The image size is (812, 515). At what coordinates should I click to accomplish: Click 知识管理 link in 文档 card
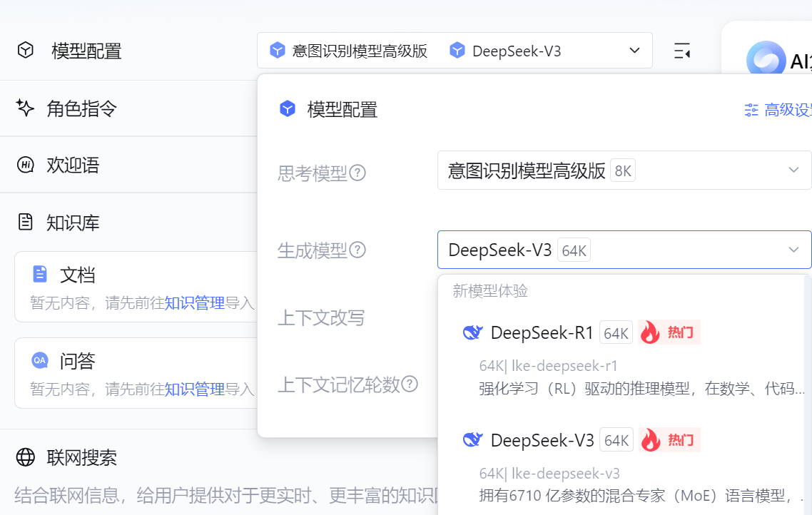(x=194, y=302)
